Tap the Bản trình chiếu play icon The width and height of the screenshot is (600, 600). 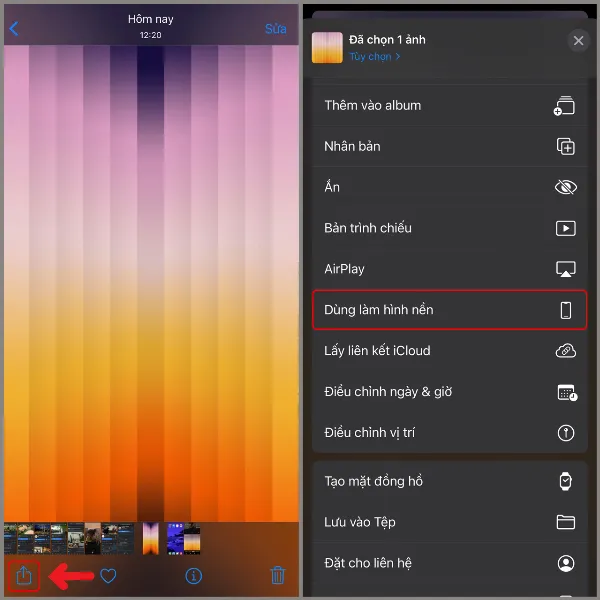tap(565, 228)
